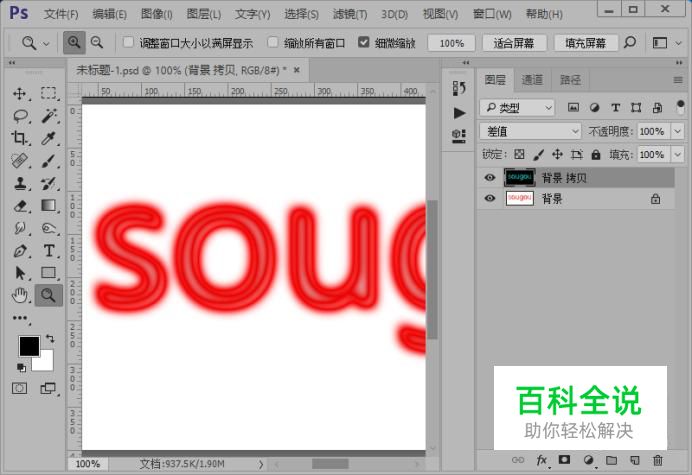Select the Eraser tool
The height and width of the screenshot is (475, 692).
pos(19,206)
